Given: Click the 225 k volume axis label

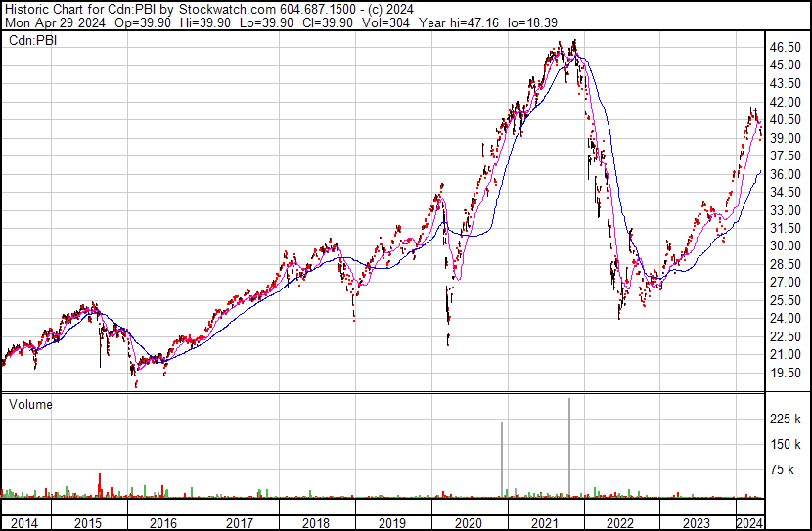Looking at the screenshot, I should point(785,419).
